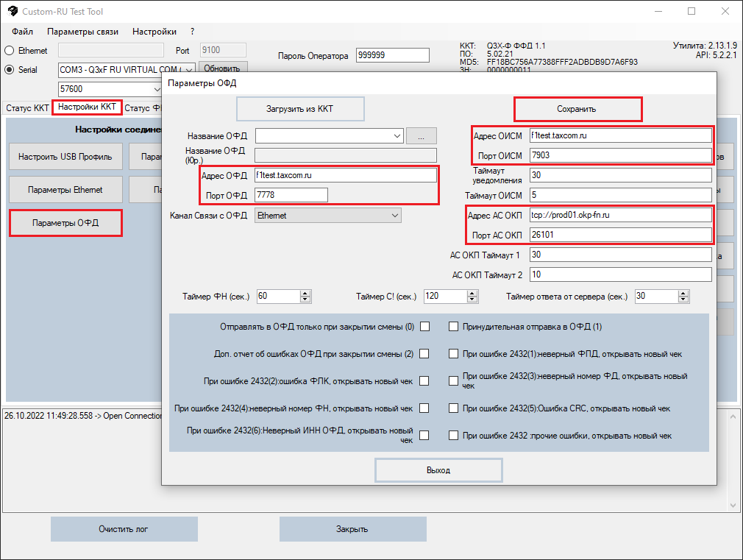Expand the Название ОФД dropdown

click(x=398, y=136)
